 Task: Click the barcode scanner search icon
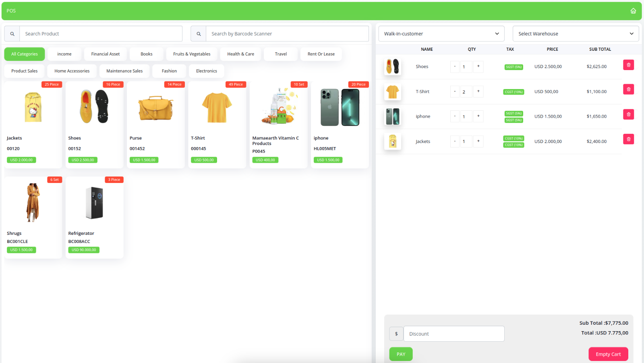click(199, 34)
